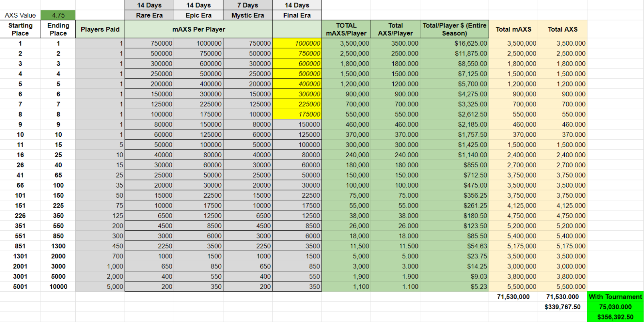
Task: Click the green 4.75 AXS value cell
Action: pos(58,15)
